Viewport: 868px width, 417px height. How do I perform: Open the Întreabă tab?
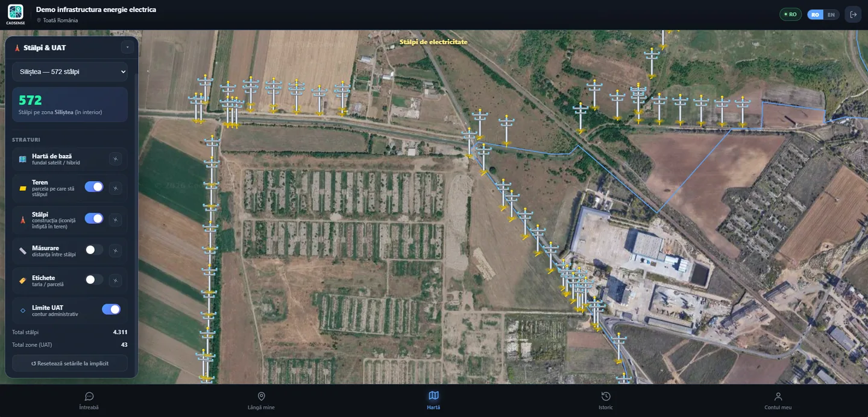pos(89,401)
